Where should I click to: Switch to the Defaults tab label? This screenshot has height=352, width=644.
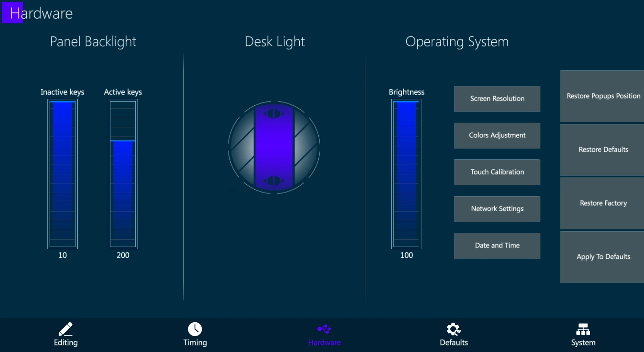tap(454, 342)
